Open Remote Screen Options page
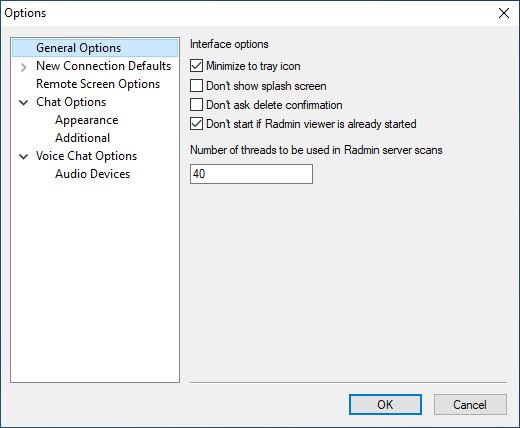Screen dimensions: 520x428 98,84
